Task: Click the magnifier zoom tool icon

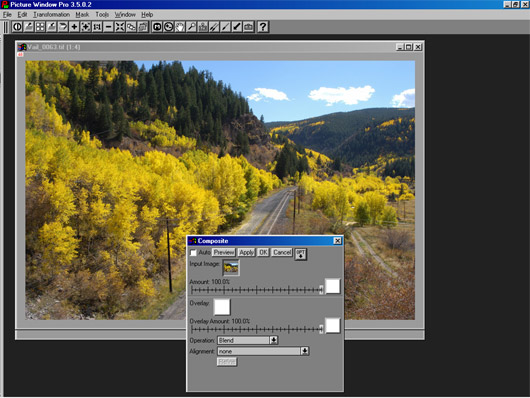Action: click(x=191, y=27)
